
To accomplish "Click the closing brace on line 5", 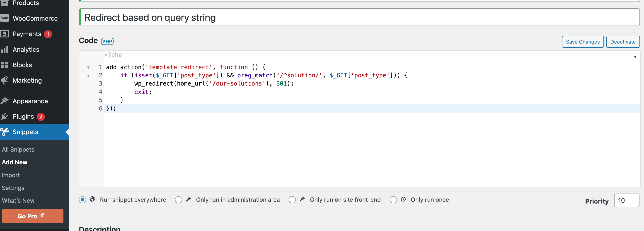I will (122, 100).
